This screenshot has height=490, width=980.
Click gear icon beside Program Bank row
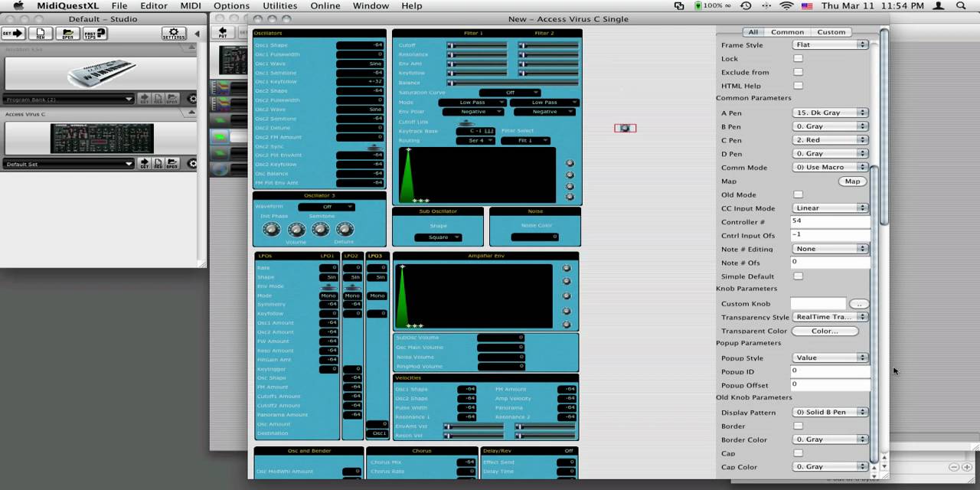192,99
